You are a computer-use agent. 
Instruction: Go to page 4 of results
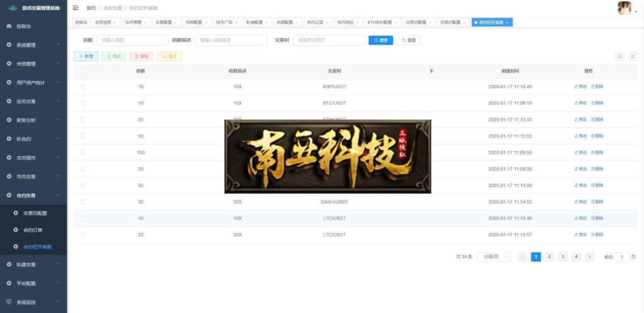576,257
